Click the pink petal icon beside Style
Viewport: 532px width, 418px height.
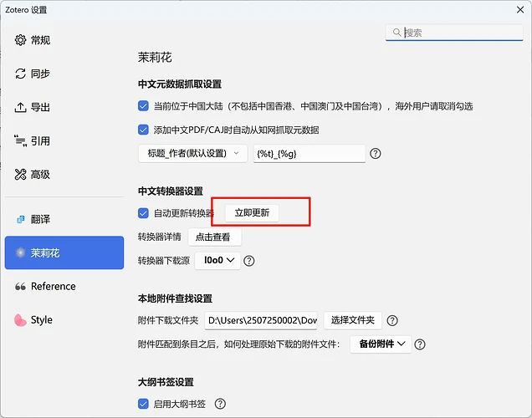pyautogui.click(x=20, y=319)
